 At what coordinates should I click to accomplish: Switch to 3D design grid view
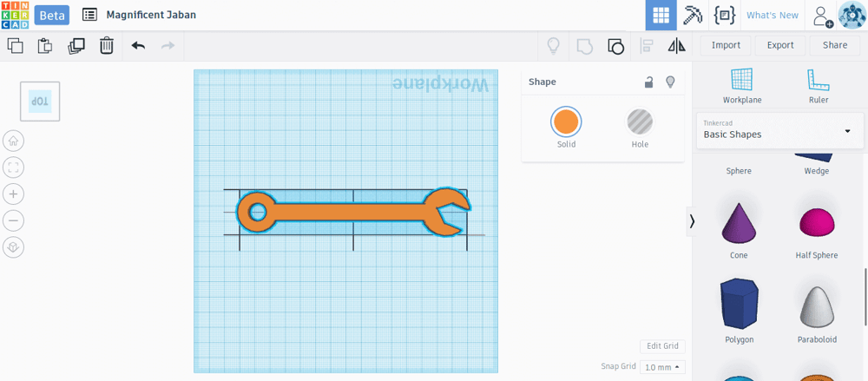(x=661, y=16)
